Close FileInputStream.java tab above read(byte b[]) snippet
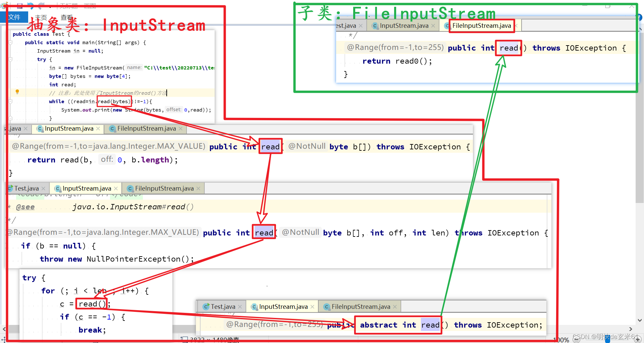The width and height of the screenshot is (644, 343). point(180,129)
